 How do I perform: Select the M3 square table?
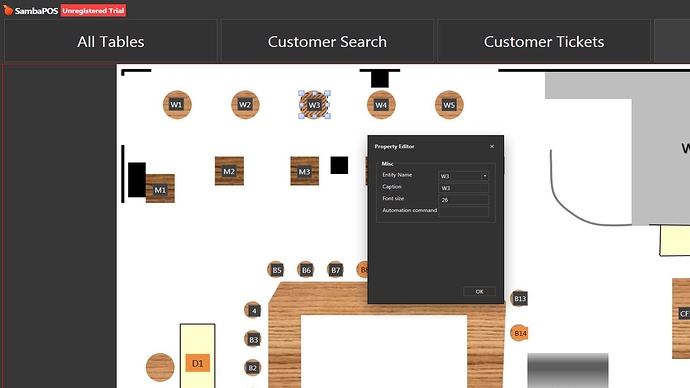pos(305,171)
